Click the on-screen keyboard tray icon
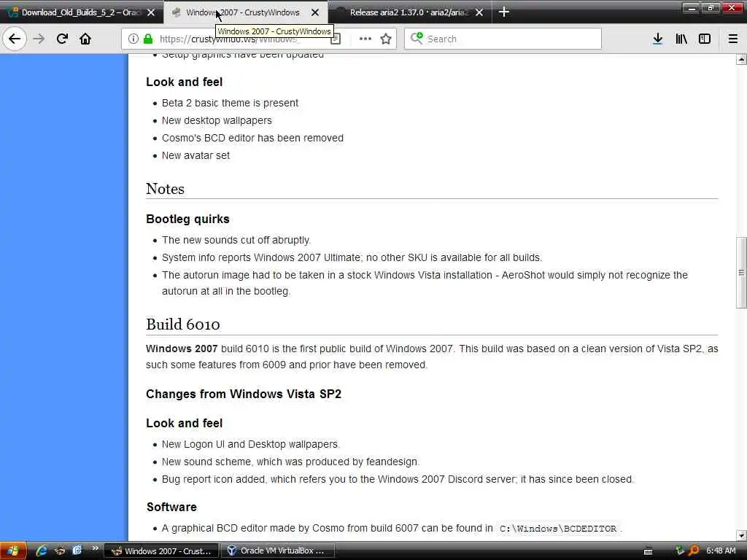Image resolution: width=747 pixels, height=560 pixels. click(648, 551)
